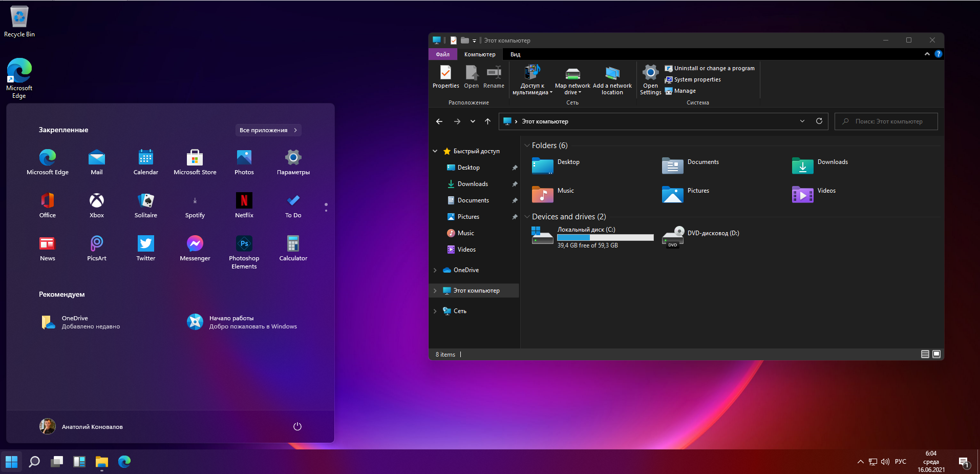This screenshot has width=980, height=474.
Task: Click Add a network location
Action: click(612, 80)
